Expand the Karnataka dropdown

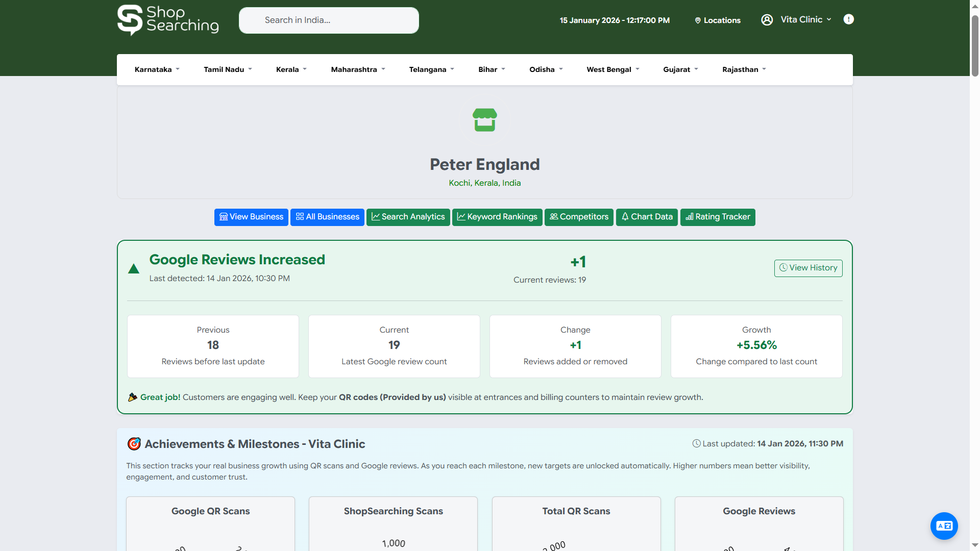click(x=157, y=69)
